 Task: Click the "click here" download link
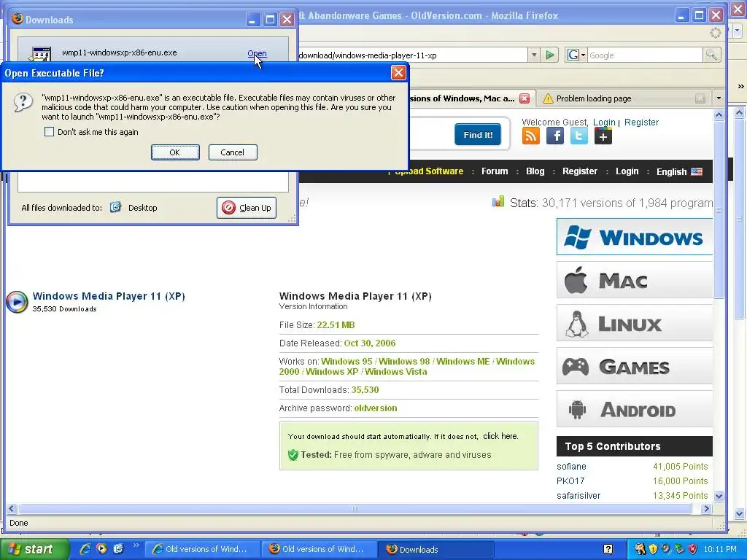tap(500, 436)
